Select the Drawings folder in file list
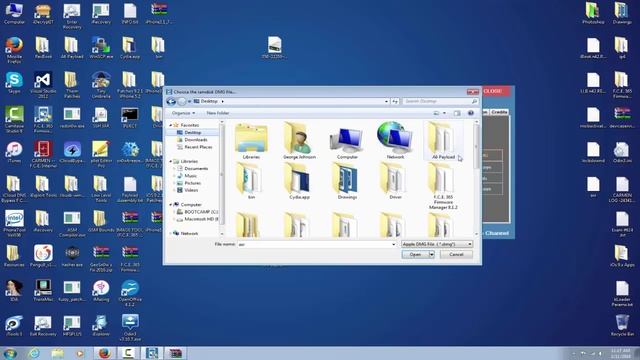The image size is (640, 360). pyautogui.click(x=347, y=182)
